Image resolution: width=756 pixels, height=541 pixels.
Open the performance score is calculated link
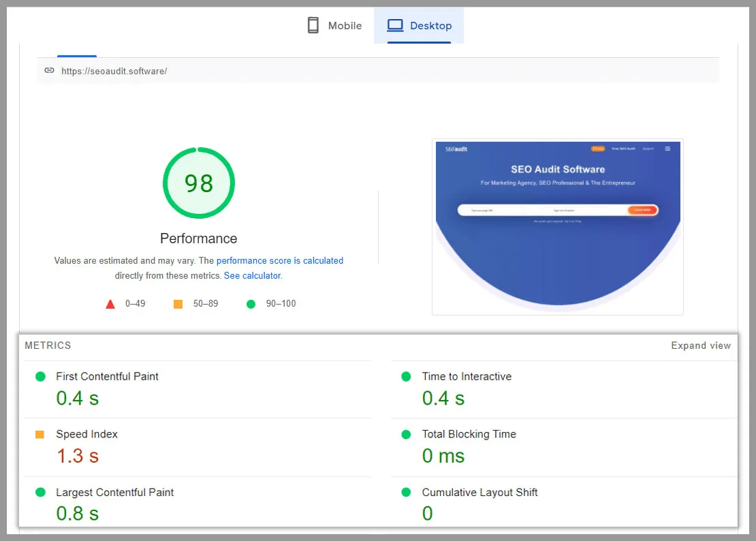click(x=280, y=260)
